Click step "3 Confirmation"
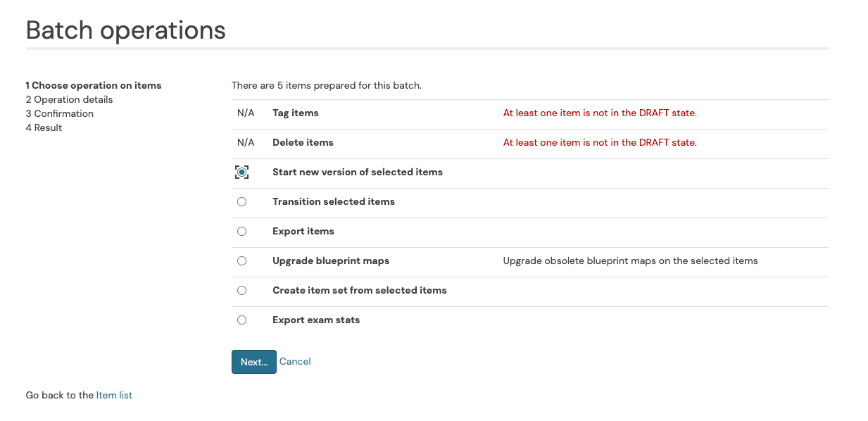The width and height of the screenshot is (868, 421). (59, 113)
